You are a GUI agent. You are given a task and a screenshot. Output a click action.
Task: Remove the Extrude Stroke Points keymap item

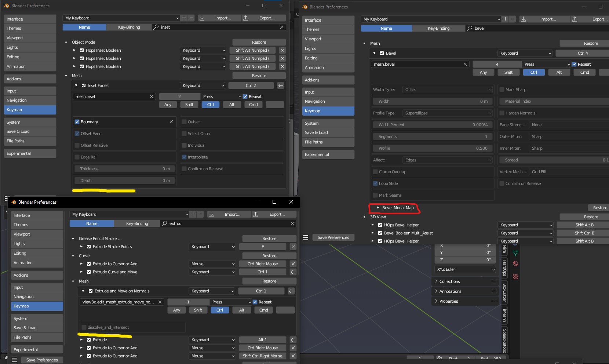[x=293, y=247]
